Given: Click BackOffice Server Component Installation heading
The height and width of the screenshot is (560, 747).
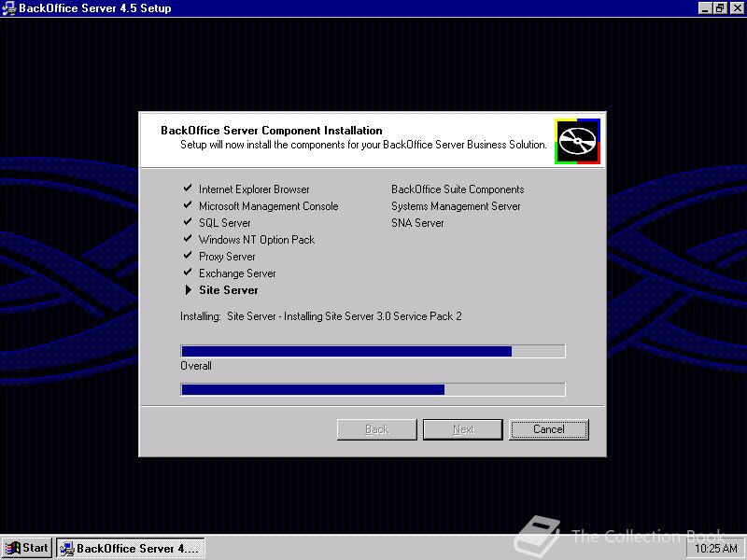Looking at the screenshot, I should [x=272, y=131].
